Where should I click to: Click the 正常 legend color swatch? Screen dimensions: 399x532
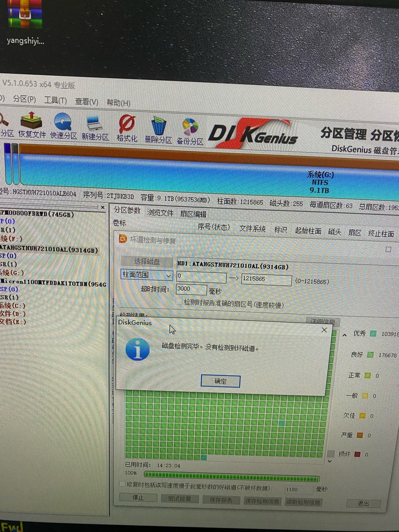pyautogui.click(x=368, y=375)
